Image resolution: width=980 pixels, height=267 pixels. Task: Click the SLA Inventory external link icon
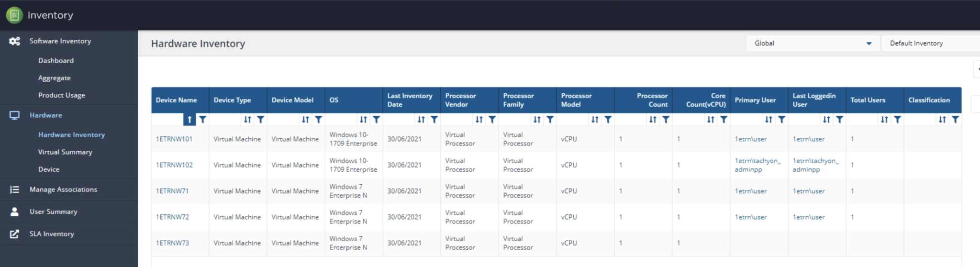[x=15, y=234]
